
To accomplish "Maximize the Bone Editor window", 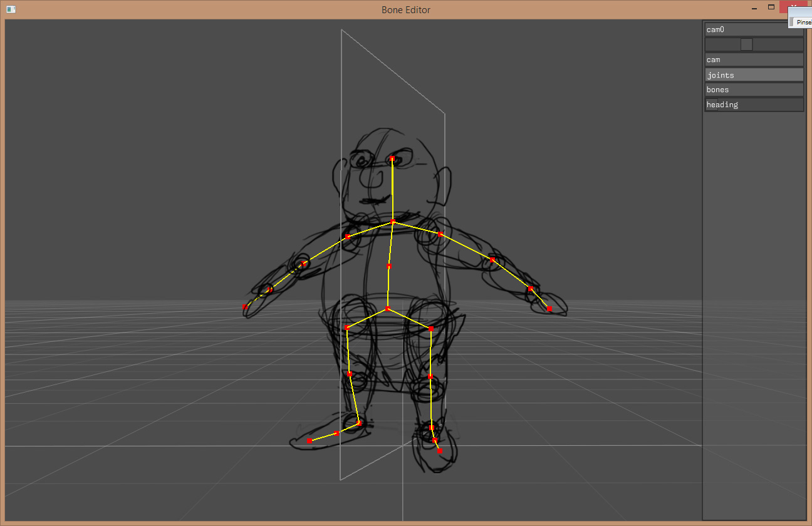I will (771, 8).
